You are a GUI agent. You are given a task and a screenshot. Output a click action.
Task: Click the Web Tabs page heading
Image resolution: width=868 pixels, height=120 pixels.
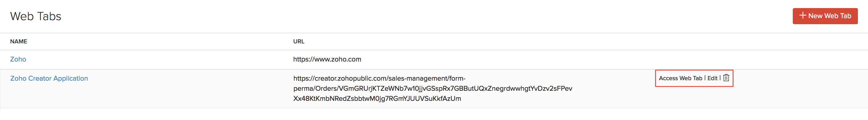36,16
